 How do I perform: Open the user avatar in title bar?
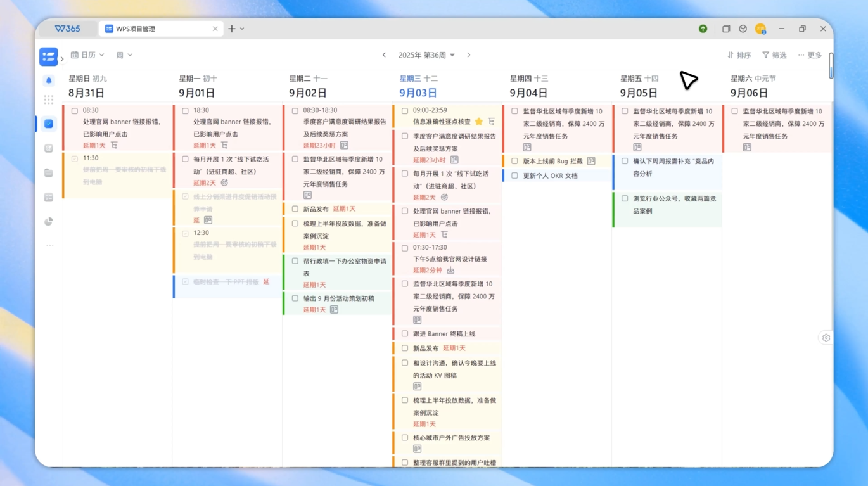point(760,29)
